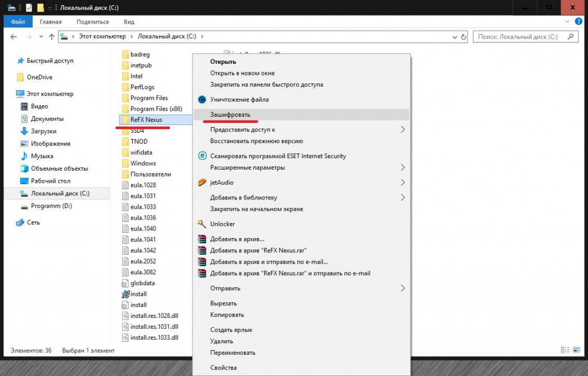Click the Быстрый доступ star icon
This screenshot has width=588, height=376.
pos(21,61)
